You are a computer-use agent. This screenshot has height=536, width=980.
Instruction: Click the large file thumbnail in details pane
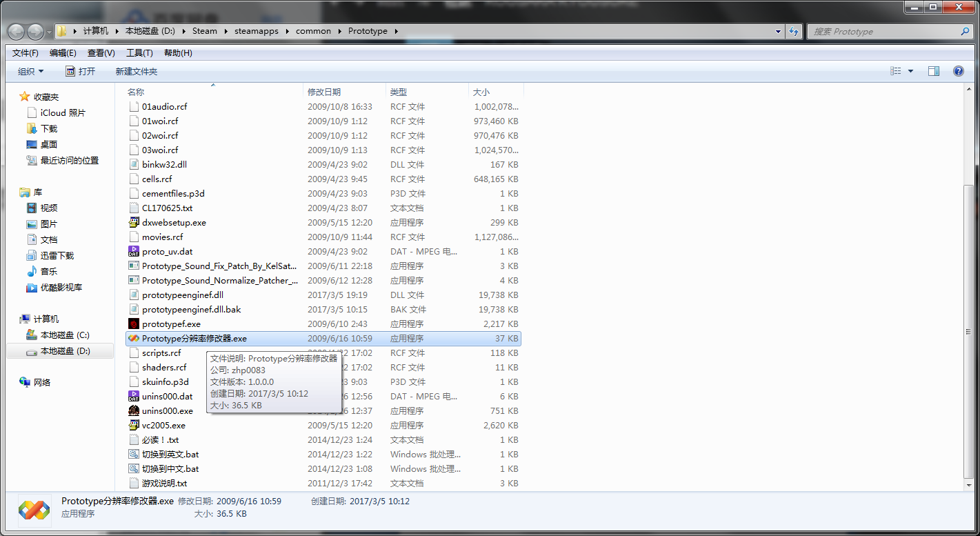click(x=34, y=510)
